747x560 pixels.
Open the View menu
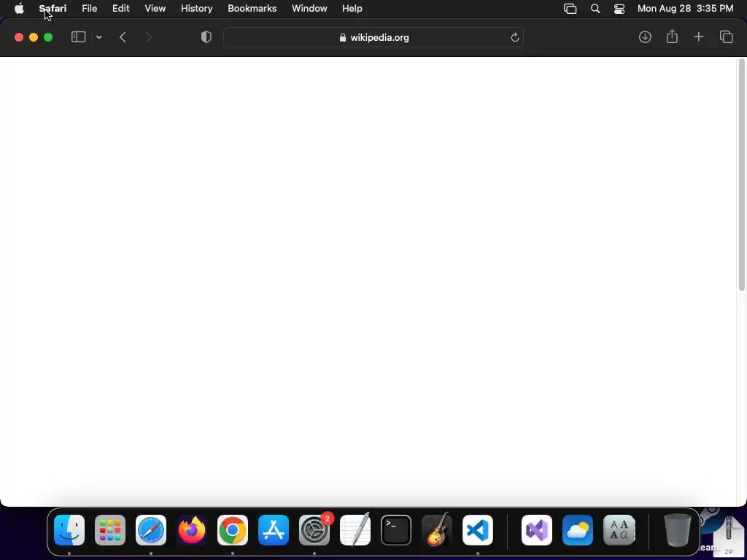coord(155,9)
